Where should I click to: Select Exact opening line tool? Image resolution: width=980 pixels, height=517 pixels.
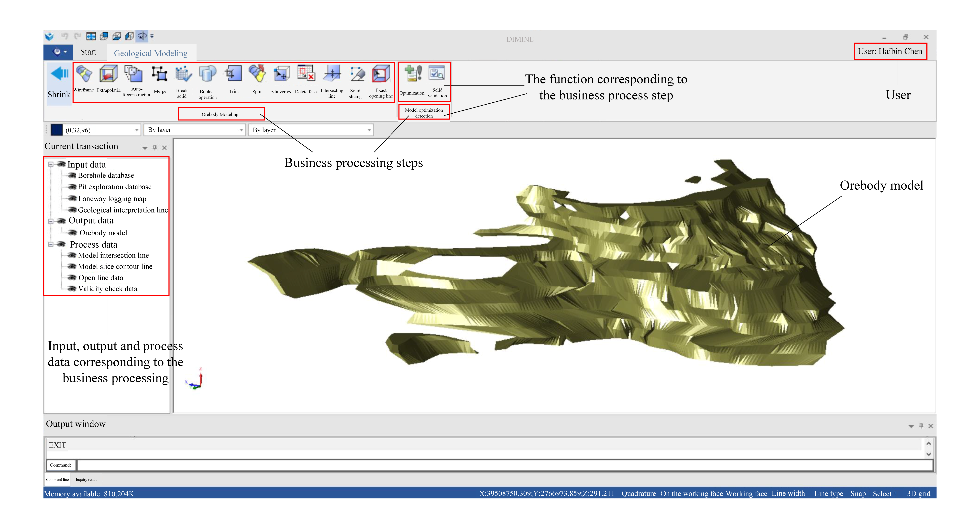[x=381, y=81]
